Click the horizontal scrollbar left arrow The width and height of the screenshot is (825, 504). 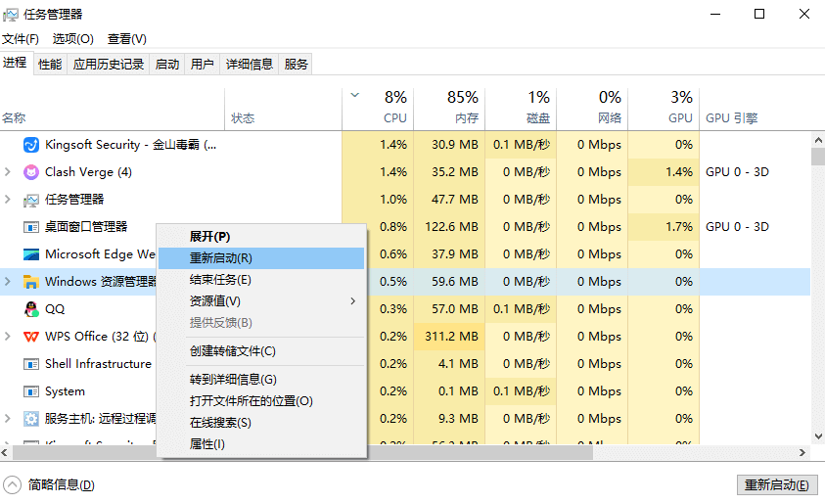point(5,452)
